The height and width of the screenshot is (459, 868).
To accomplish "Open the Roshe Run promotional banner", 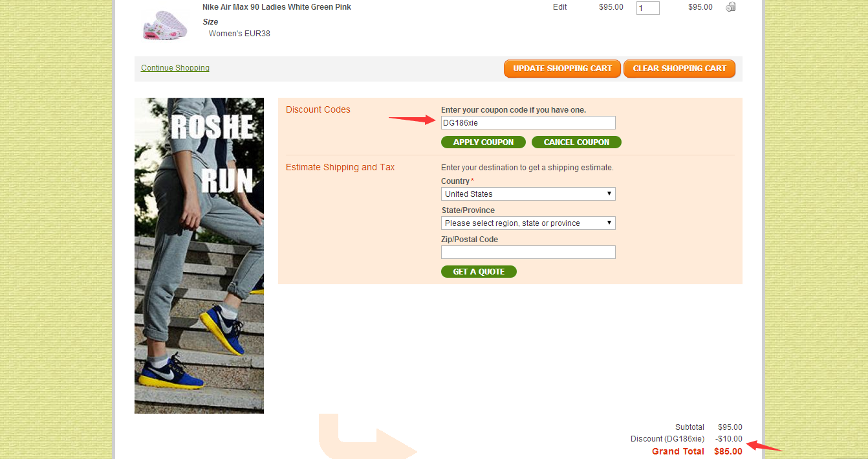I will click(x=199, y=256).
